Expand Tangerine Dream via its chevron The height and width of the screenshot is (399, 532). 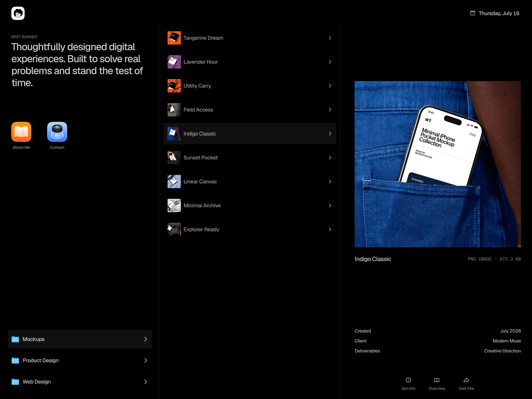pyautogui.click(x=330, y=38)
